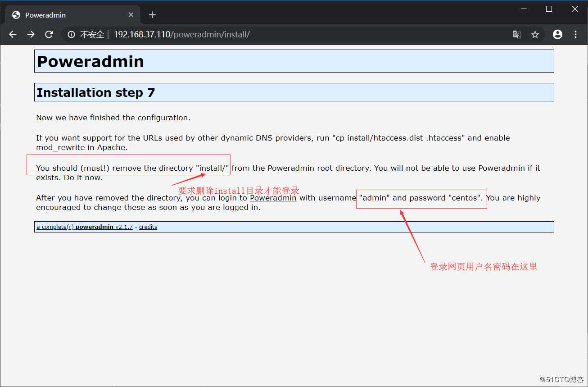Image resolution: width=588 pixels, height=387 pixels.
Task: Click 'Now we have finished the configuration.' text
Action: pos(113,118)
